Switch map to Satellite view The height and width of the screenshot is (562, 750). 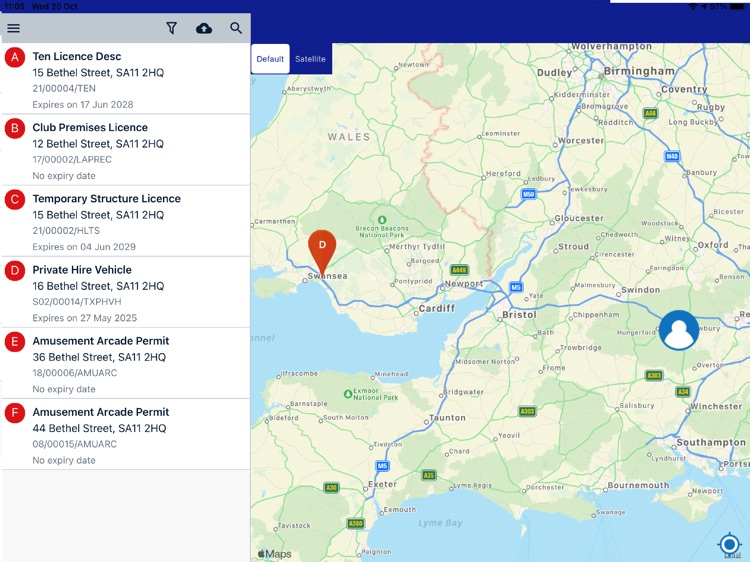(x=310, y=59)
